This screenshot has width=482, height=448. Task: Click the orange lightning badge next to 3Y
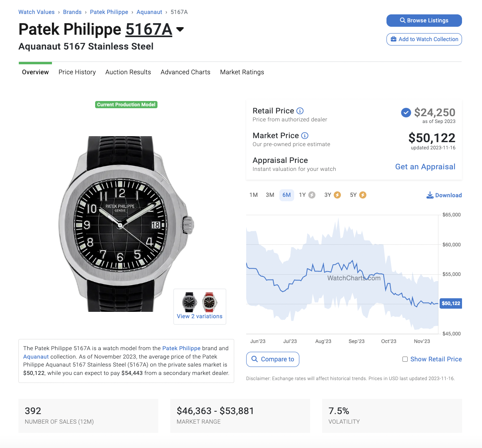point(337,195)
